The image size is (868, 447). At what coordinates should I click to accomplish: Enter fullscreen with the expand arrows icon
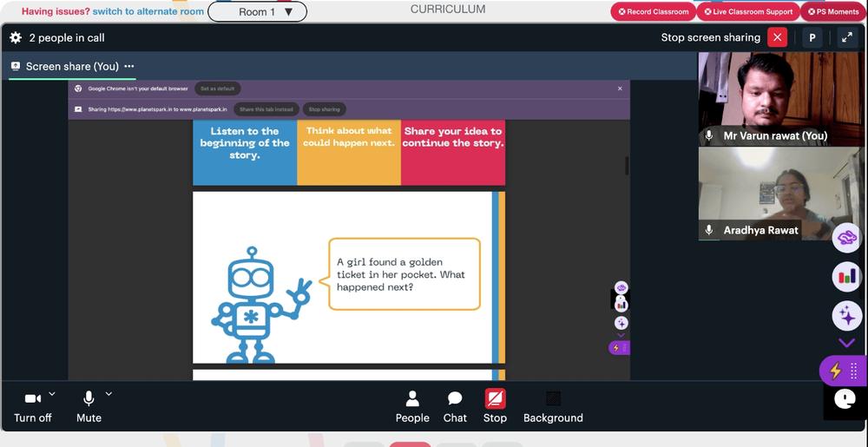pyautogui.click(x=847, y=37)
